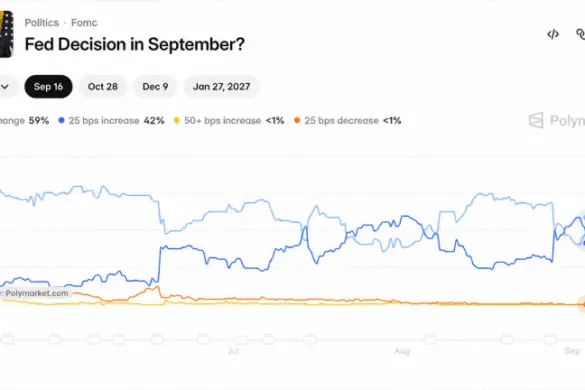Open the Dec 9 meeting tab

click(x=155, y=87)
